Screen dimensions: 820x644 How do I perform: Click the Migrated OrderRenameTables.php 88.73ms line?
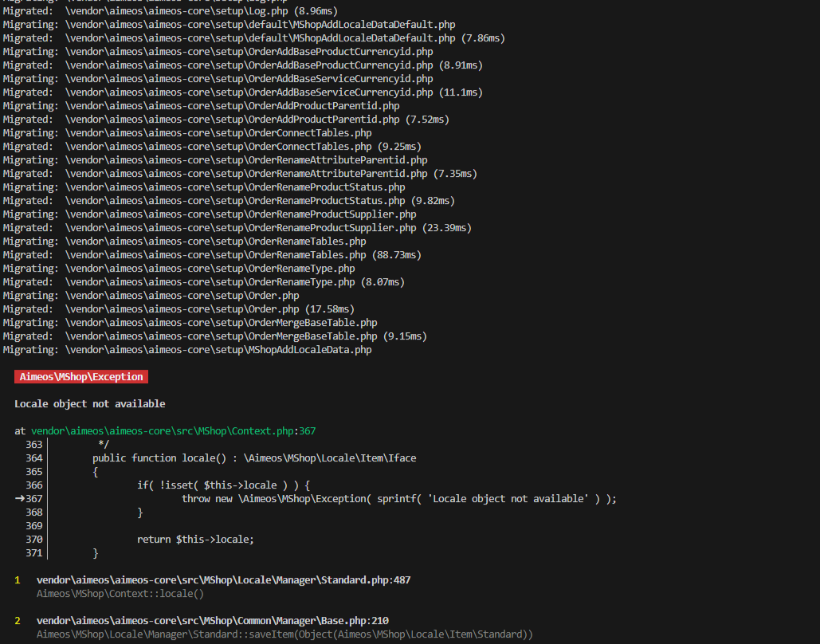click(212, 255)
